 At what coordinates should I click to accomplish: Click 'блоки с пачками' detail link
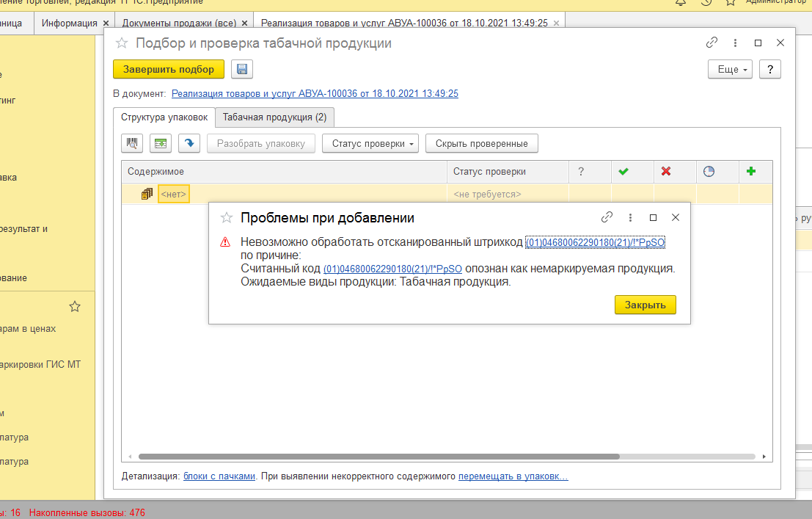[219, 476]
